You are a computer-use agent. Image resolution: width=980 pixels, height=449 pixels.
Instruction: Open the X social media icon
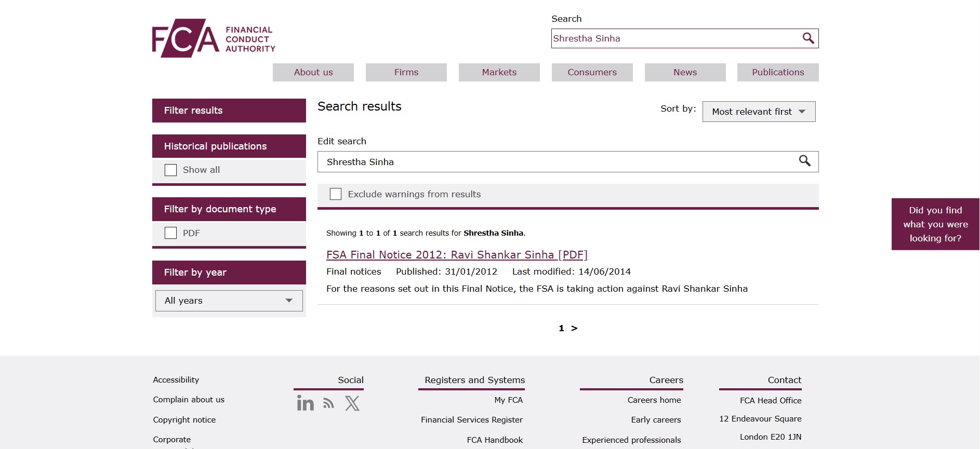coord(352,403)
